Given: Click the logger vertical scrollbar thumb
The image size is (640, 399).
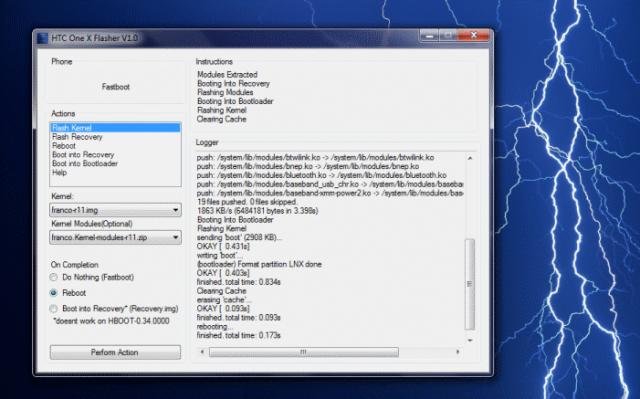Looking at the screenshot, I should (x=470, y=284).
